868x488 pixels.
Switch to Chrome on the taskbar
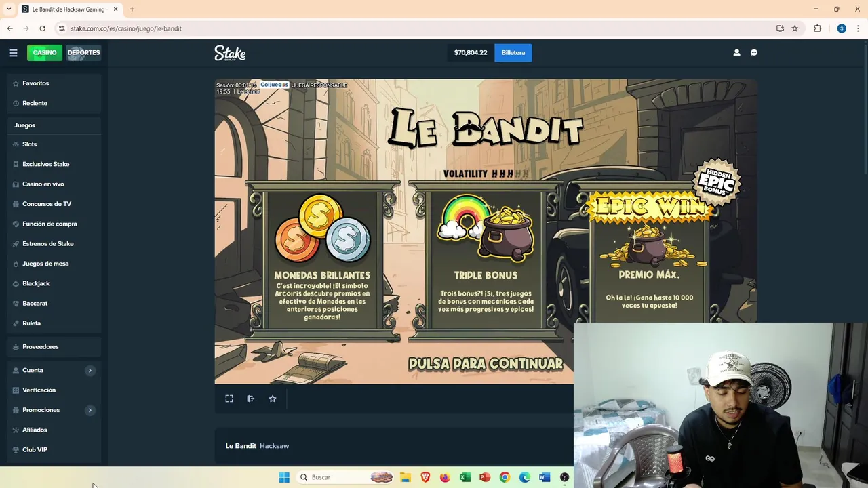pos(505,477)
